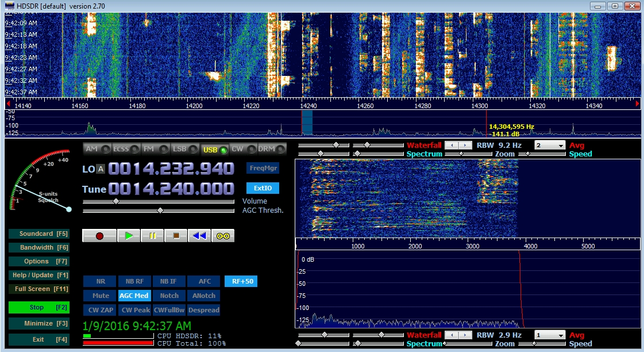
Task: Open the lower Avg dropdown showing 1
Action: point(550,335)
